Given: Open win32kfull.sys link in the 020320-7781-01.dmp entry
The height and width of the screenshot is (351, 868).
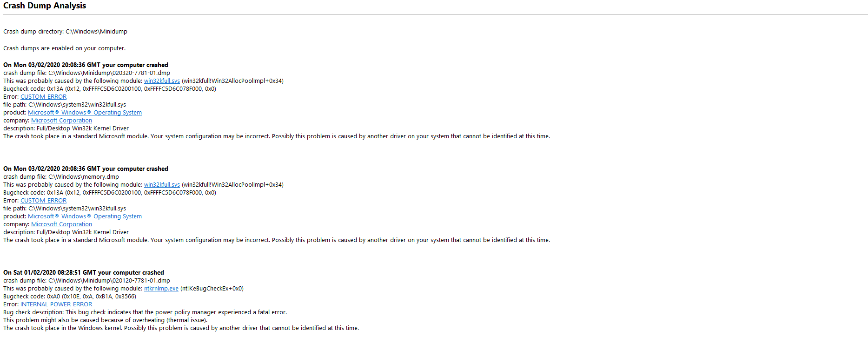Looking at the screenshot, I should 162,81.
